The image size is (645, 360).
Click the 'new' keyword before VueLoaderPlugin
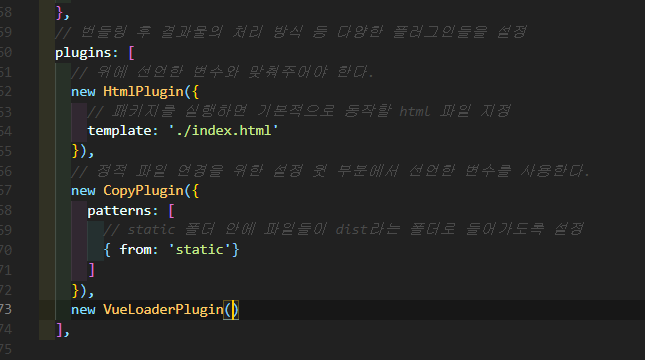pyautogui.click(x=83, y=309)
